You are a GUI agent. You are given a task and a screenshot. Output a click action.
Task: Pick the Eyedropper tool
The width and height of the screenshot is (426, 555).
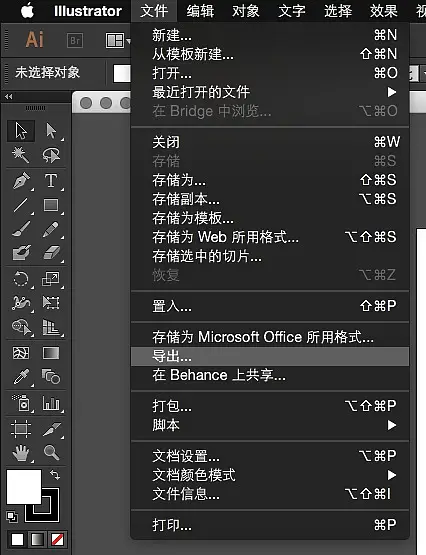point(21,376)
